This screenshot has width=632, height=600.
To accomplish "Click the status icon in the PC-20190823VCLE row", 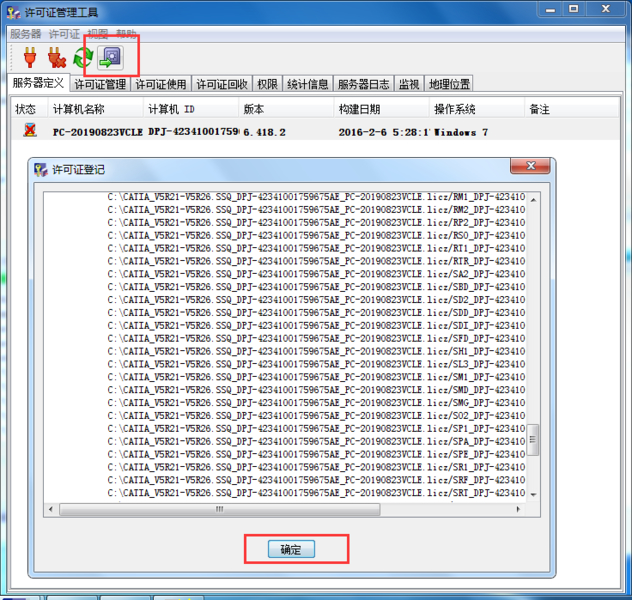I will (x=30, y=130).
